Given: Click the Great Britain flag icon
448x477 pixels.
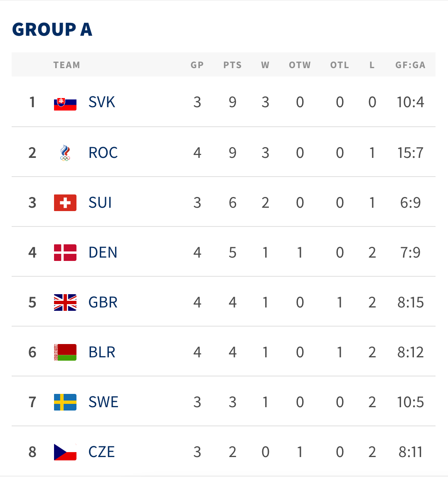Looking at the screenshot, I should [65, 302].
